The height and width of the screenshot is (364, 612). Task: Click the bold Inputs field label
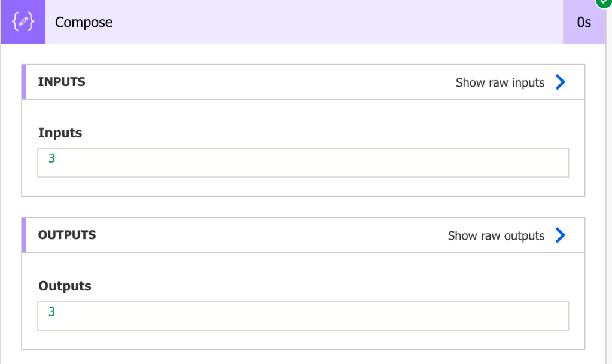(60, 133)
